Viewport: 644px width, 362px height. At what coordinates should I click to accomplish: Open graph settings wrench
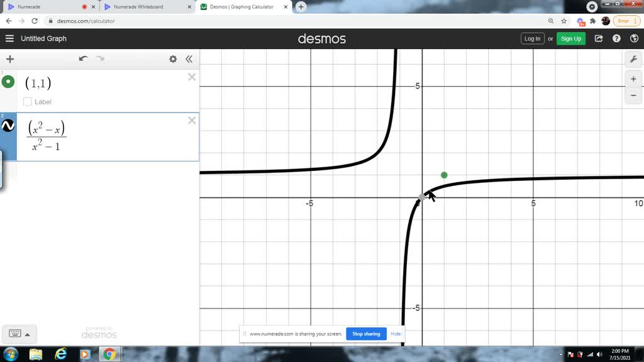tap(633, 60)
